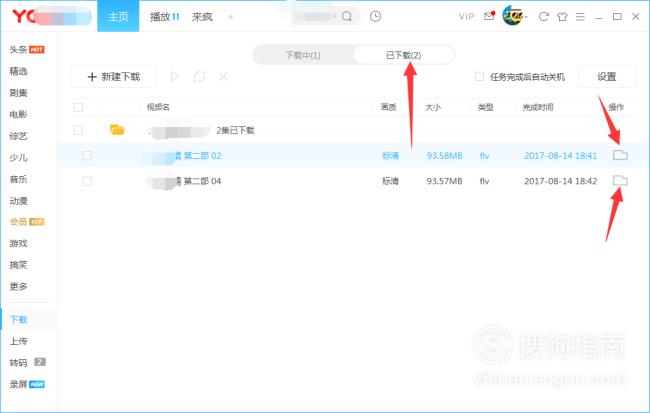Open 音乐 in the sidebar

click(x=19, y=179)
